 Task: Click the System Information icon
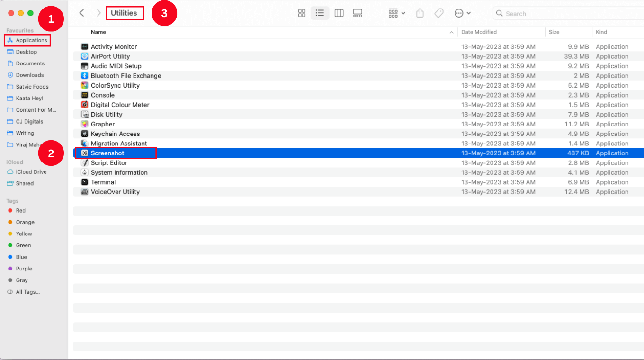pyautogui.click(x=85, y=172)
